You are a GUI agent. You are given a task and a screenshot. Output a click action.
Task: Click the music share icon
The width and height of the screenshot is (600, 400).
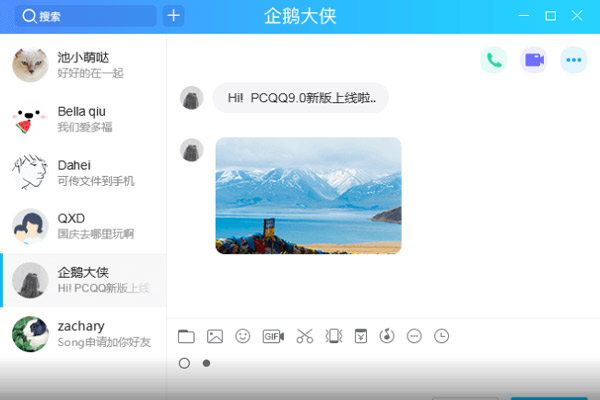point(387,336)
